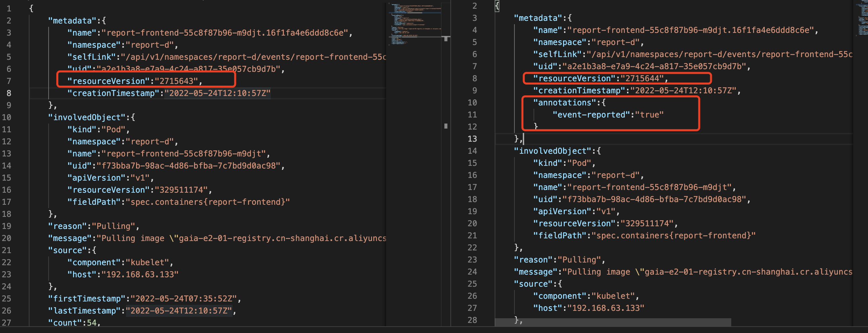868x333 pixels.
Task: Click the highlighted lastTimestamp value in left pane
Action: coord(179,311)
